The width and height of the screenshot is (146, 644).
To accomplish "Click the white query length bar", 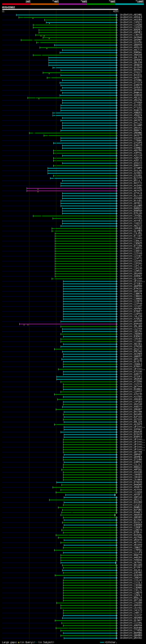I will coord(60,9).
